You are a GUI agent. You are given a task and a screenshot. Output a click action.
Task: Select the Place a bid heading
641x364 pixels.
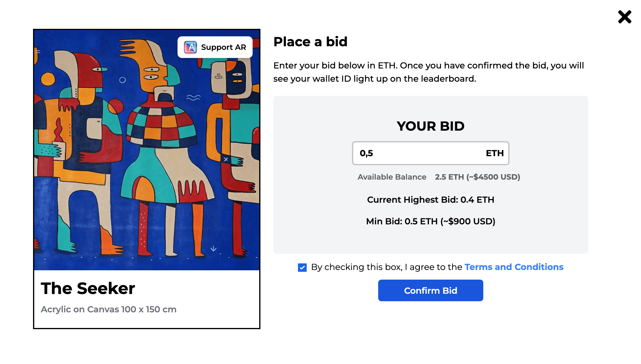(x=310, y=42)
